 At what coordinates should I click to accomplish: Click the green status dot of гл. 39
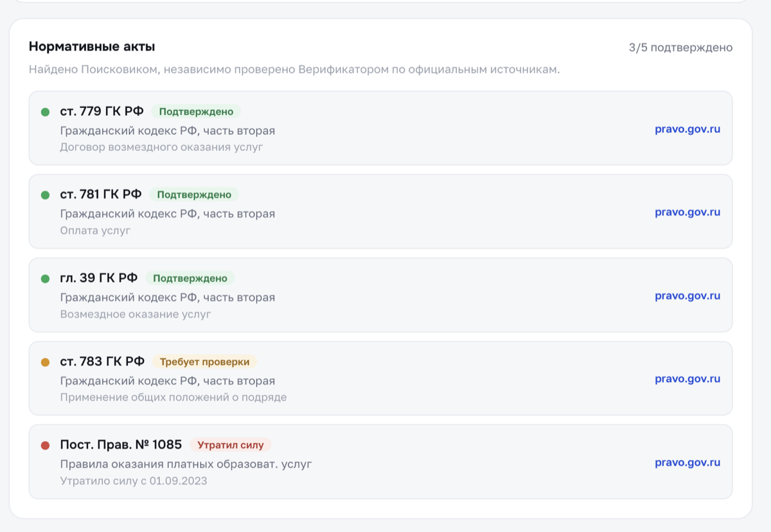(45, 279)
